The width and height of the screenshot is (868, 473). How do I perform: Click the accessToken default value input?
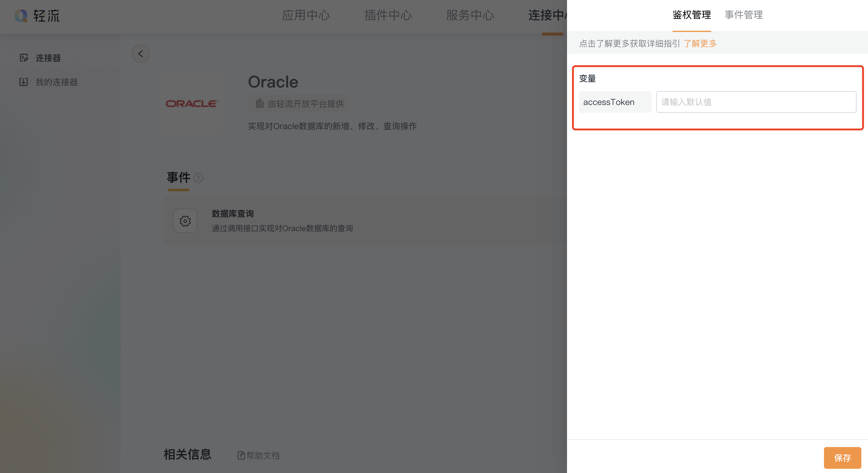[x=756, y=102]
